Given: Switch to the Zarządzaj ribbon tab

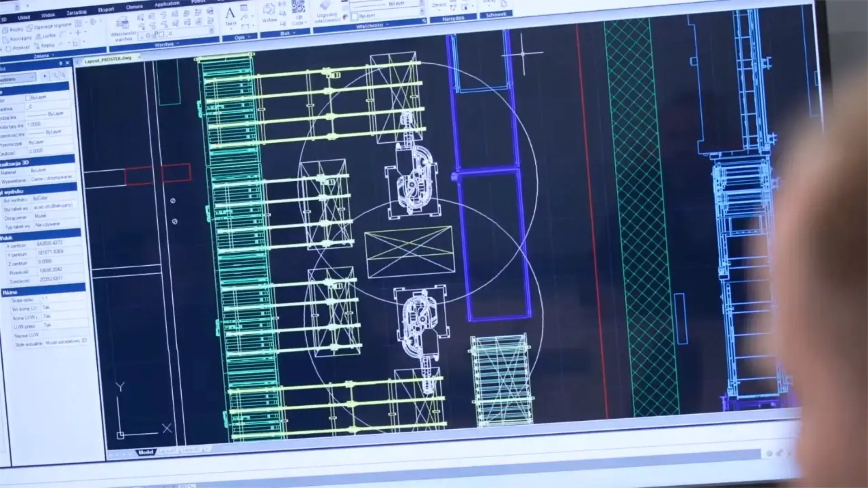Looking at the screenshot, I should coord(76,12).
